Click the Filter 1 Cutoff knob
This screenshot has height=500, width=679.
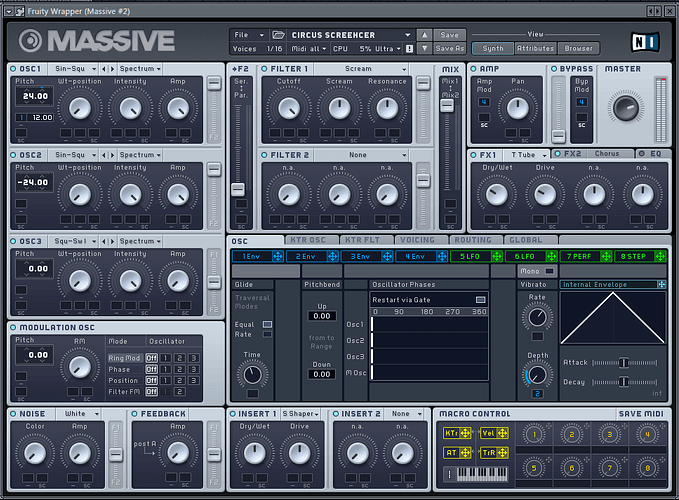pyautogui.click(x=289, y=108)
